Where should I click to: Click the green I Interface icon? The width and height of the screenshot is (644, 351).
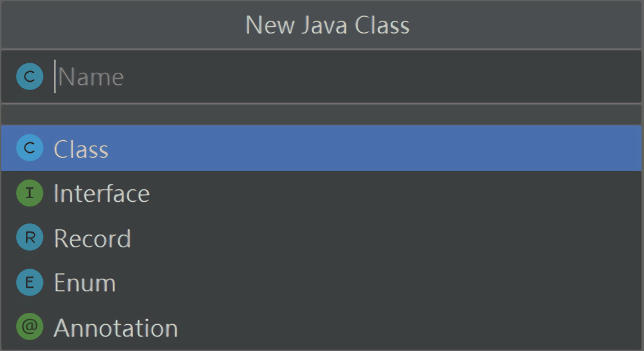tap(29, 193)
